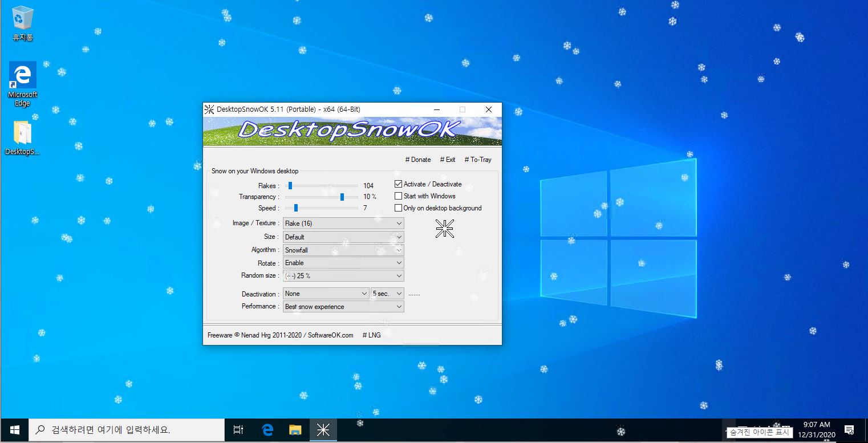Click the DesktopSnowOK banner image
Image resolution: width=868 pixels, height=443 pixels.
[x=352, y=132]
